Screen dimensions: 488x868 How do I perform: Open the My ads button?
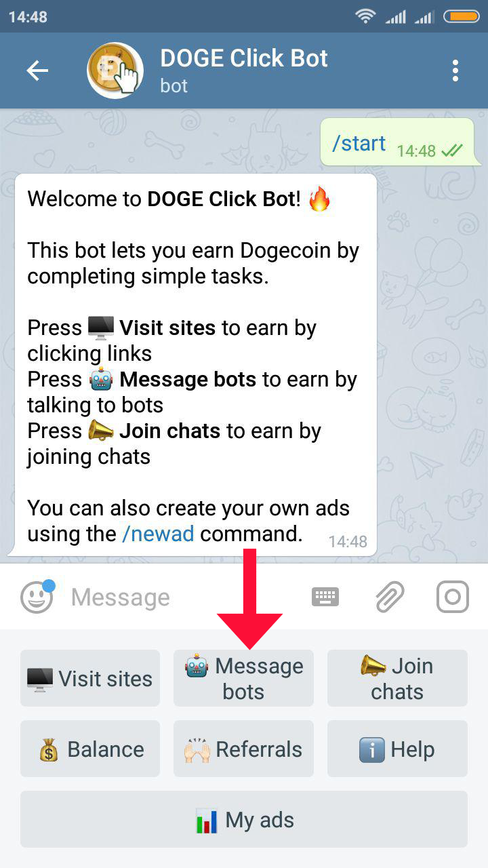coord(244,819)
